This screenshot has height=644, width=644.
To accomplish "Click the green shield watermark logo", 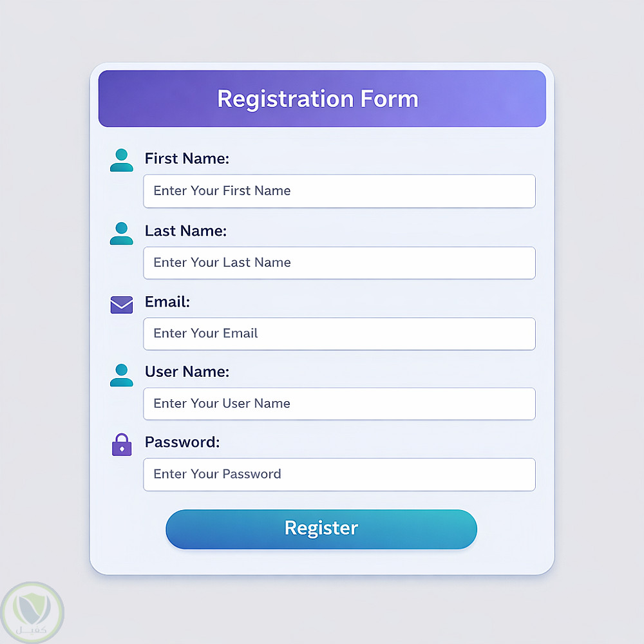I will (32, 607).
